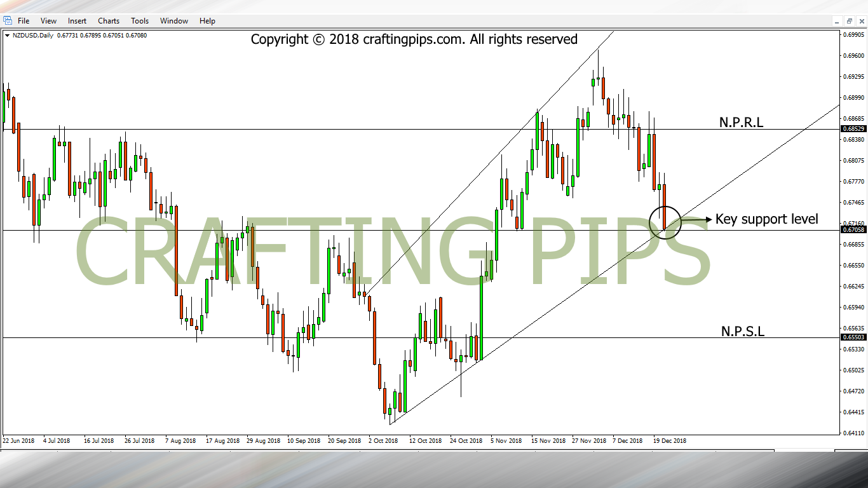868x488 pixels.
Task: Click the NZDUSD,Daily symbol title
Action: click(32, 36)
